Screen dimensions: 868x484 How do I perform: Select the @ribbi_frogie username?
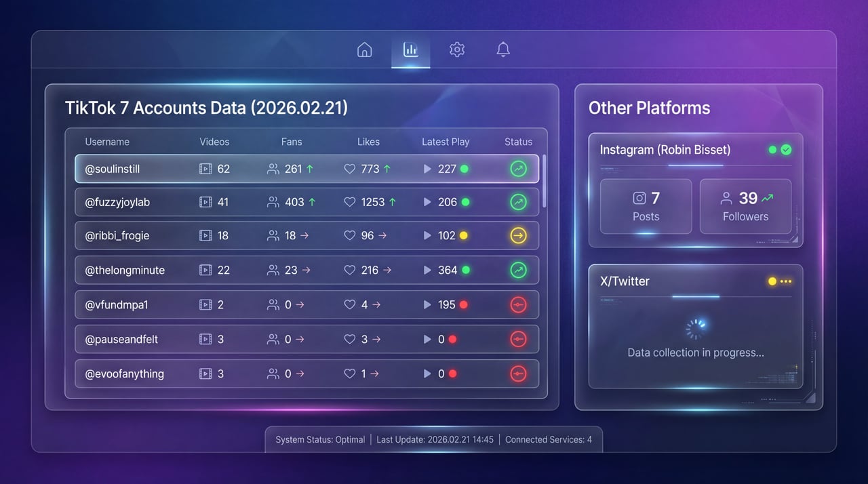click(x=117, y=236)
